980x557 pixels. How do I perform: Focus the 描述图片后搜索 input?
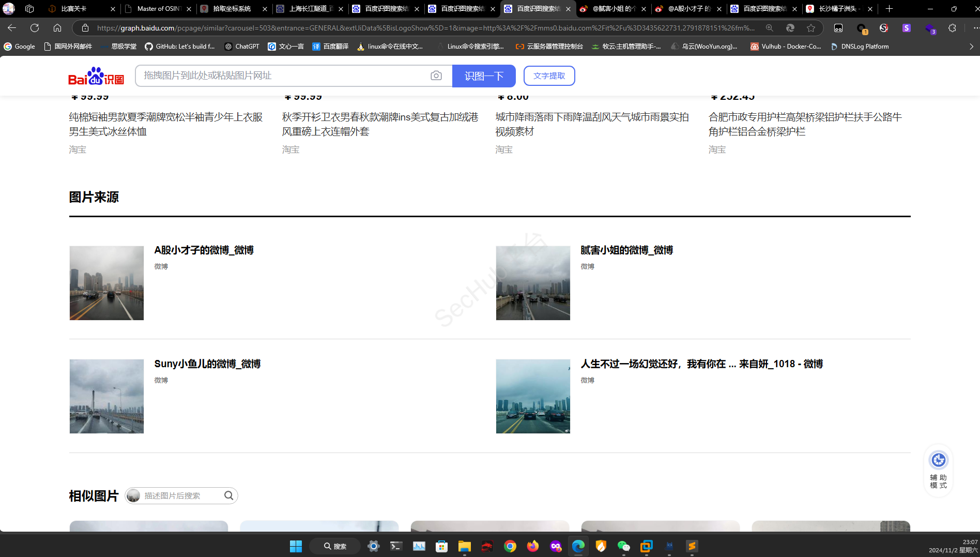pyautogui.click(x=182, y=495)
